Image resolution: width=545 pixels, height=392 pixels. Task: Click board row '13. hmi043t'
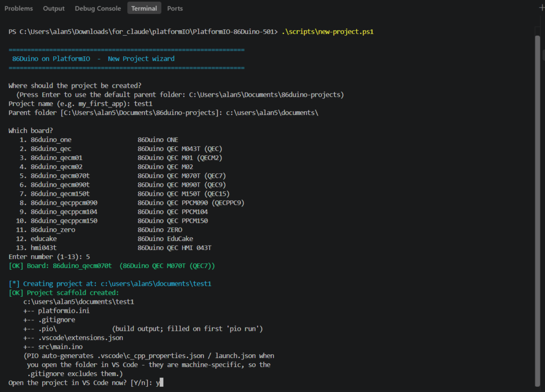coord(113,248)
